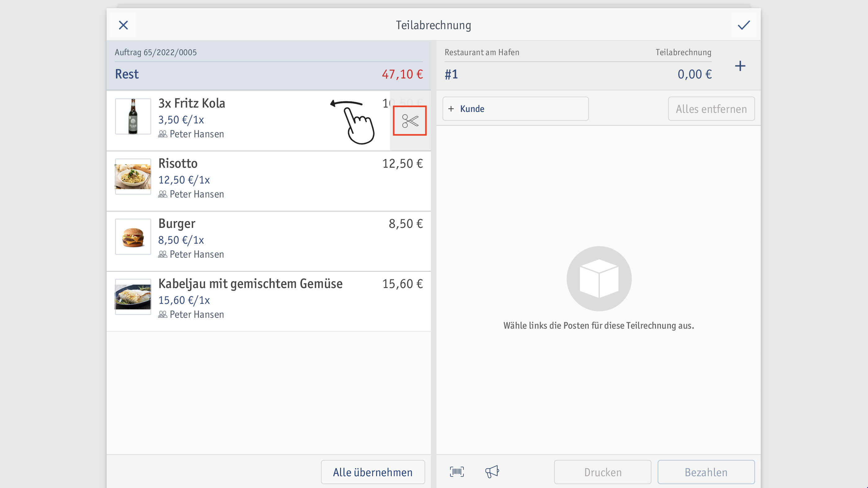
Task: Click unit price 3,50 €/1x
Action: pyautogui.click(x=181, y=120)
